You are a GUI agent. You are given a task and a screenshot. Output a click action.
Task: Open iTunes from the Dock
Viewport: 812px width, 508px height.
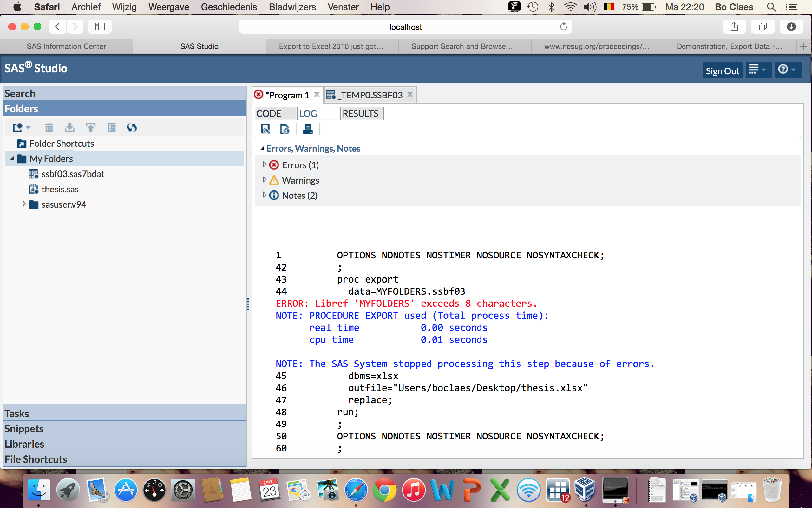click(413, 490)
